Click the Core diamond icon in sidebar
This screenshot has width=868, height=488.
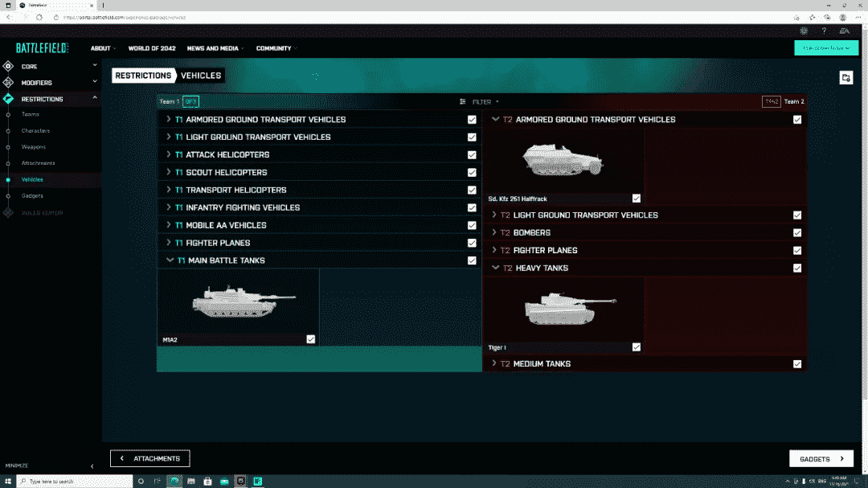tap(8, 67)
